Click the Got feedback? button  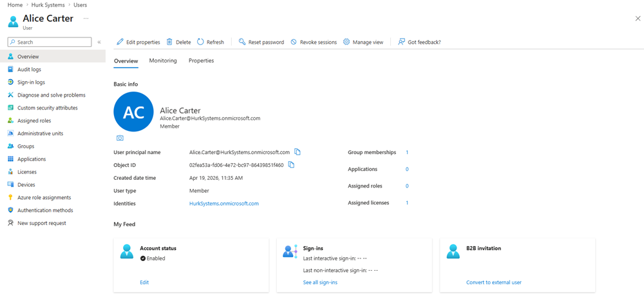click(x=419, y=42)
